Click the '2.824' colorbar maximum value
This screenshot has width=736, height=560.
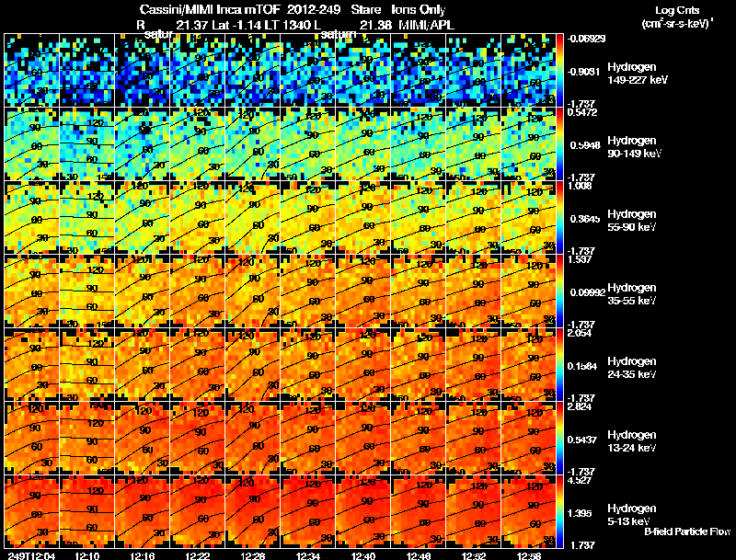tap(580, 406)
